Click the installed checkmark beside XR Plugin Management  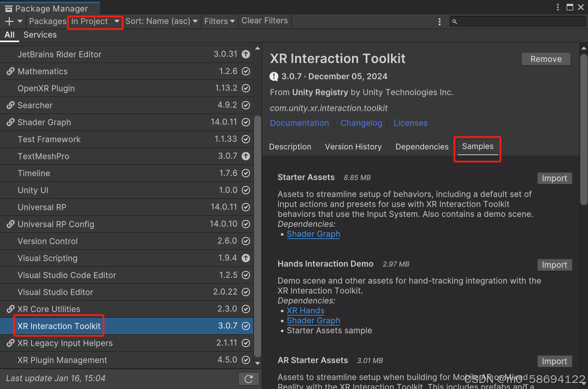(245, 360)
